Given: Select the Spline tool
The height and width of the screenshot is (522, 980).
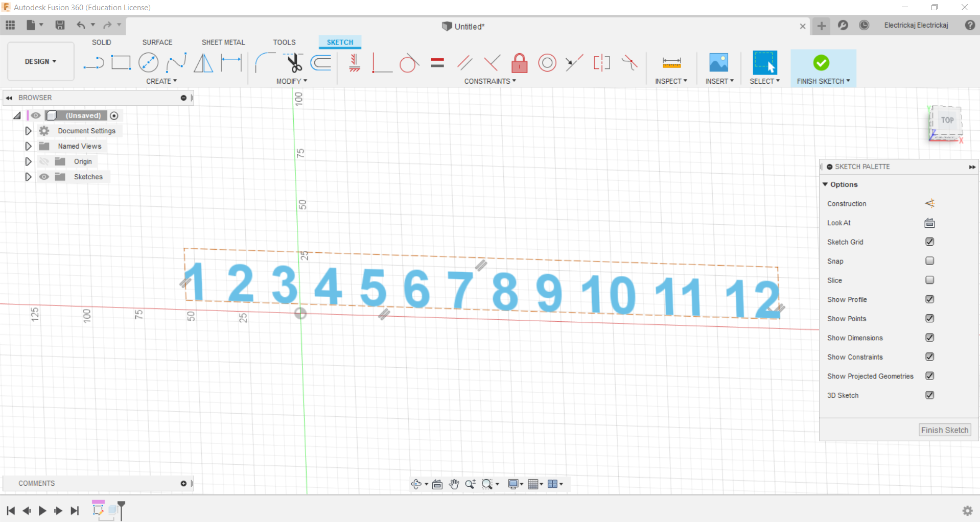Looking at the screenshot, I should [176, 63].
